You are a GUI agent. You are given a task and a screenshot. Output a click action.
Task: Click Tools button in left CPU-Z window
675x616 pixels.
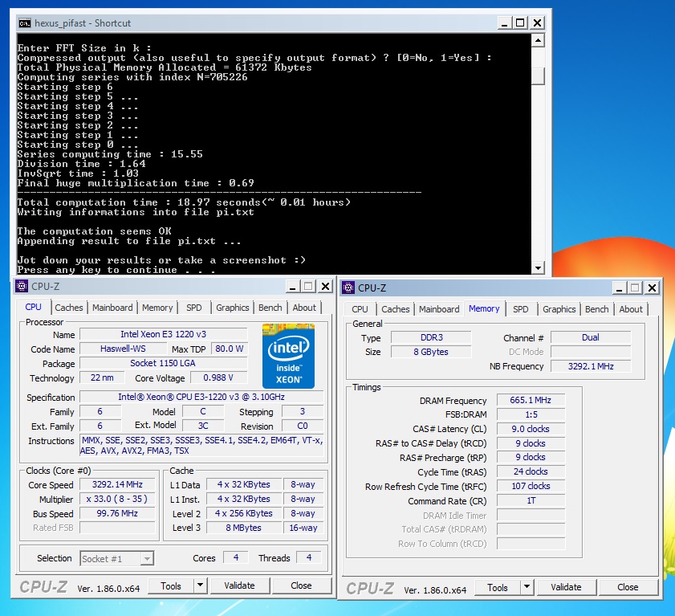pyautogui.click(x=171, y=585)
